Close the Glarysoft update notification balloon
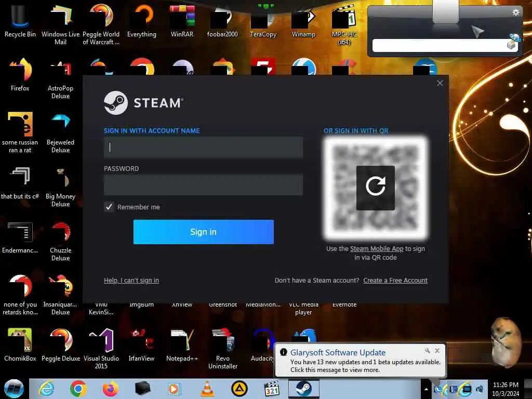 pos(437,351)
